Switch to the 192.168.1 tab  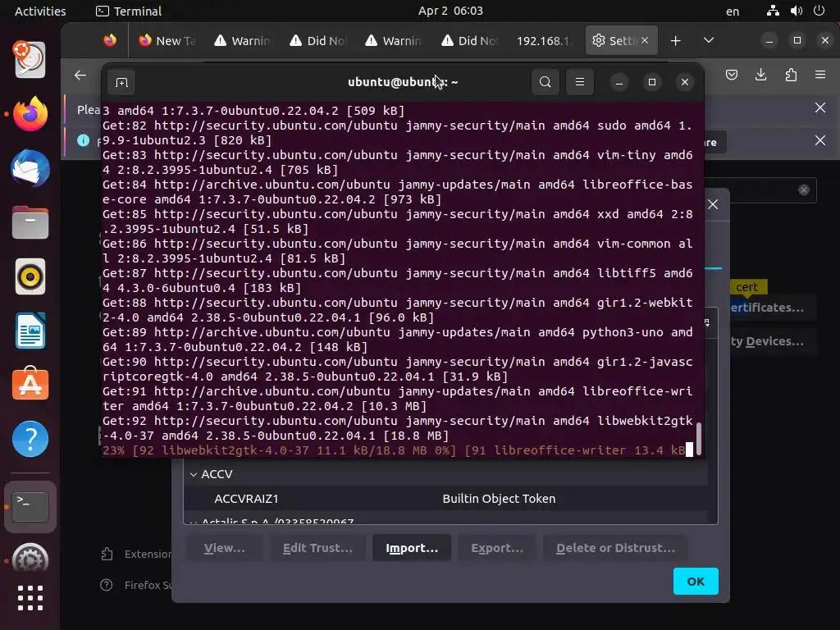[544, 41]
